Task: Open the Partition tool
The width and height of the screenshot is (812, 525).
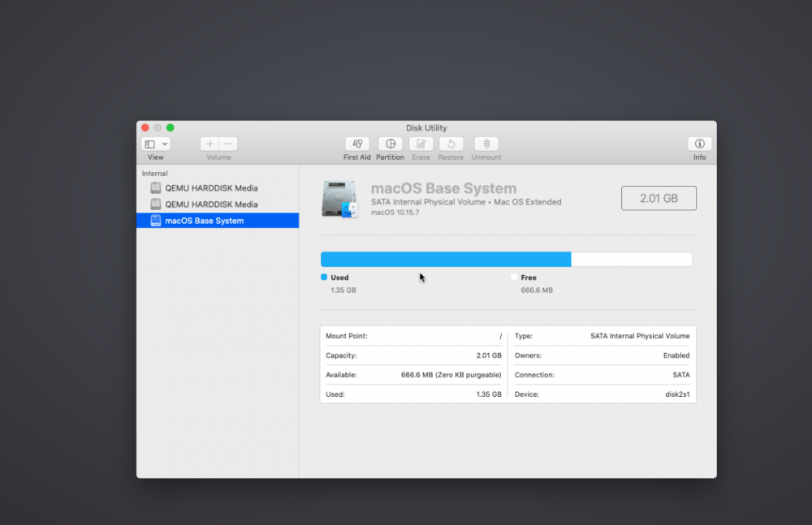Action: pyautogui.click(x=390, y=144)
